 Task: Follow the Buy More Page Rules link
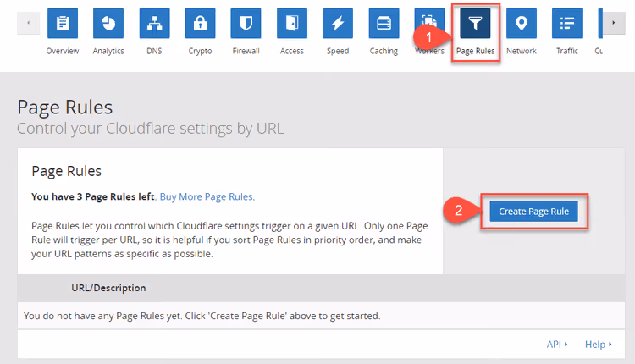[x=207, y=196]
